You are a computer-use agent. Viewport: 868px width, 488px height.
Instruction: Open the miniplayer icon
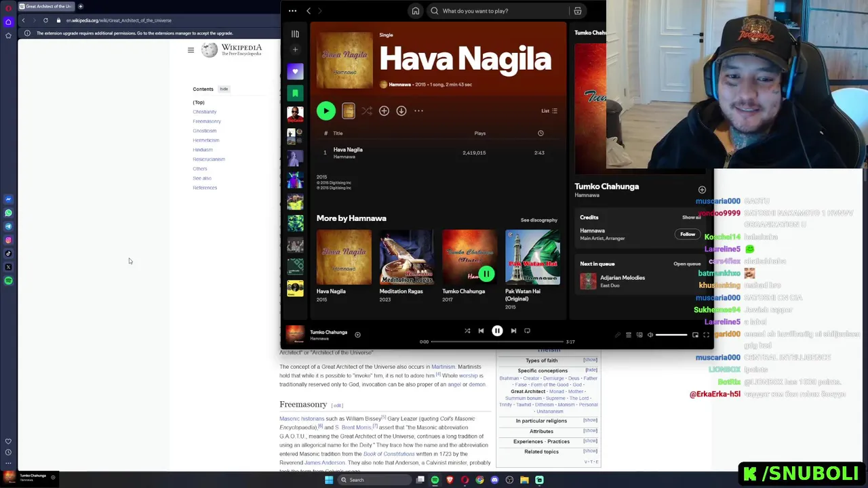point(695,335)
